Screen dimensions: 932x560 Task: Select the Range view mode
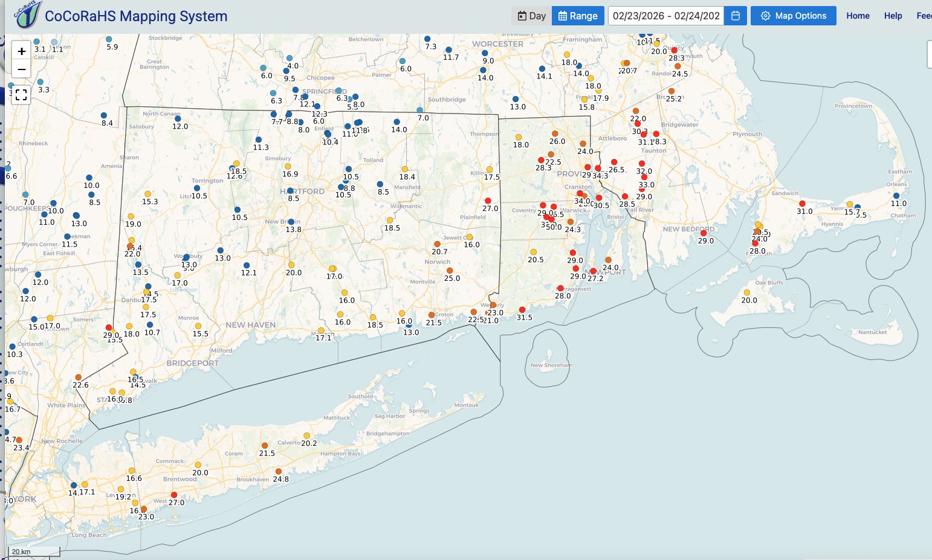click(578, 16)
